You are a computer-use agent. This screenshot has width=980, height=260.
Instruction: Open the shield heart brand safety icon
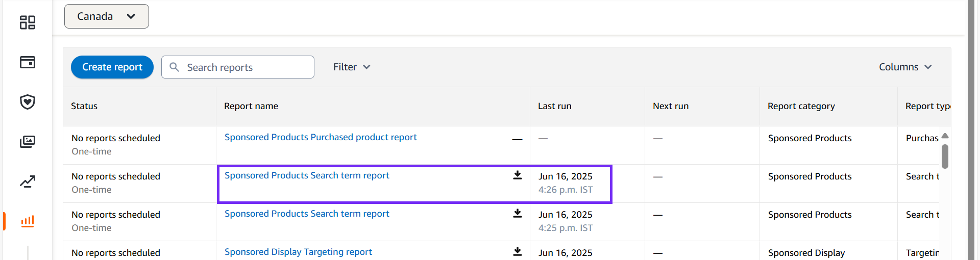28,102
